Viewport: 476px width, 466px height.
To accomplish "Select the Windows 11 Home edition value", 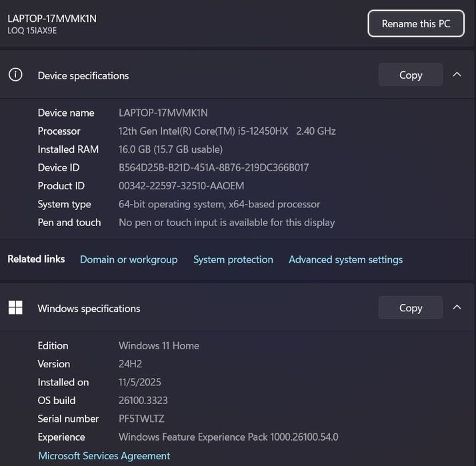I will pos(159,346).
